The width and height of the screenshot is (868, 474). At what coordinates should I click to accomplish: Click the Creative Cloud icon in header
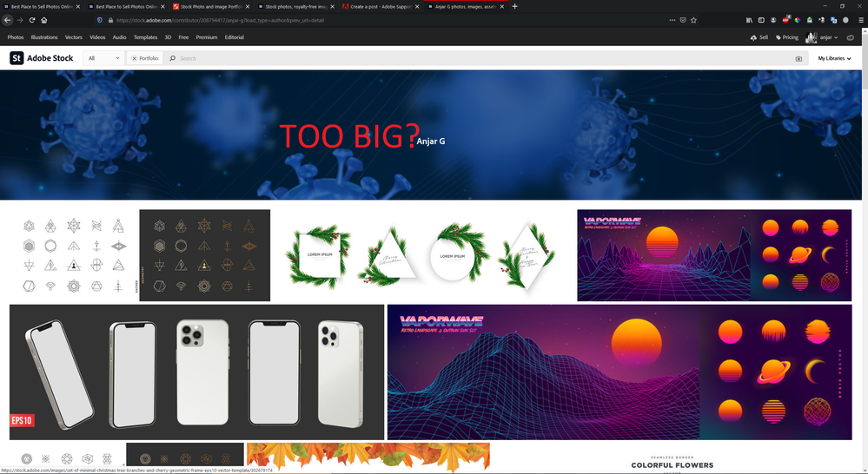[851, 37]
